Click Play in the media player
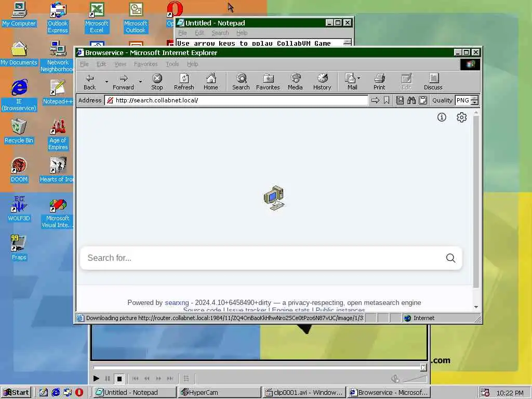 (96, 378)
